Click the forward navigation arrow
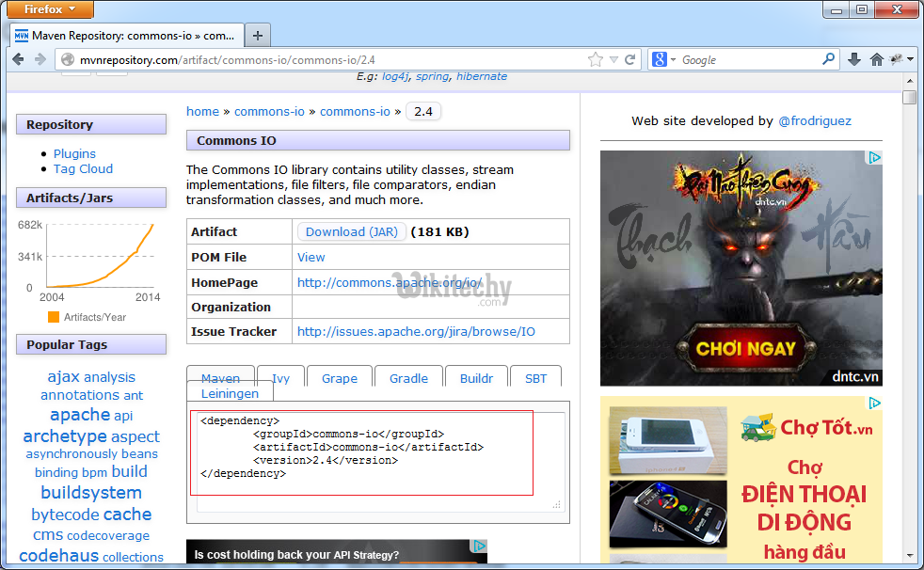The height and width of the screenshot is (570, 924). coord(40,59)
